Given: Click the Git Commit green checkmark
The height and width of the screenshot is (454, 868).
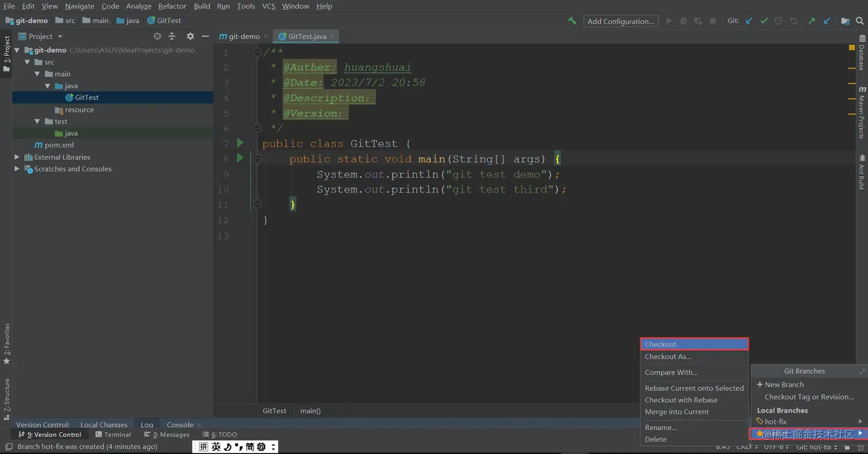Looking at the screenshot, I should pyautogui.click(x=764, y=21).
